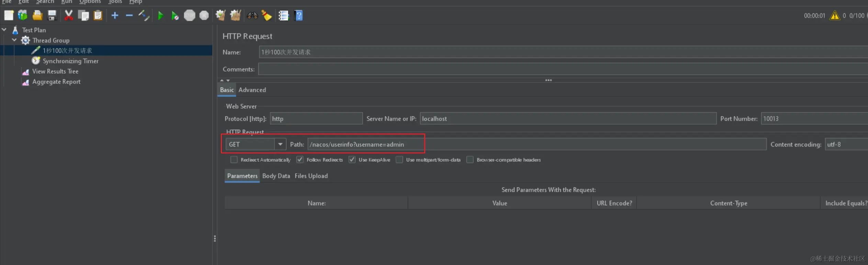Click the Start no pauses icon
868x265 pixels.
[175, 15]
